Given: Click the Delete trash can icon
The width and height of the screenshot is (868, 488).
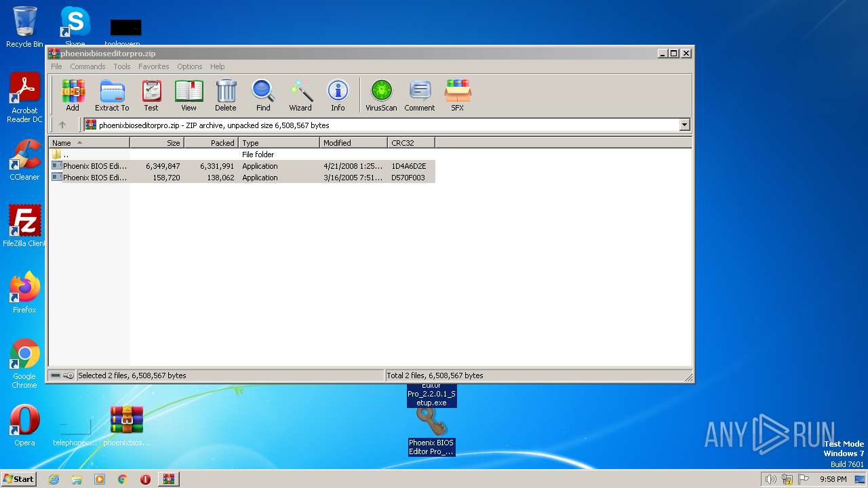Looking at the screenshot, I should (226, 96).
